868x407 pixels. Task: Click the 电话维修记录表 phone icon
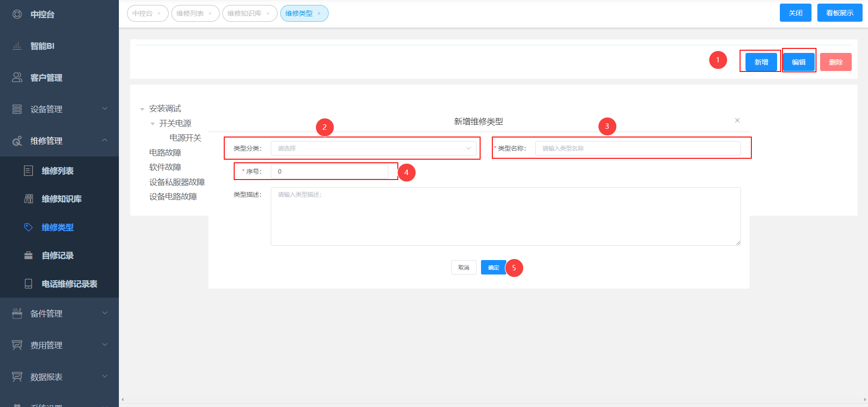[28, 284]
